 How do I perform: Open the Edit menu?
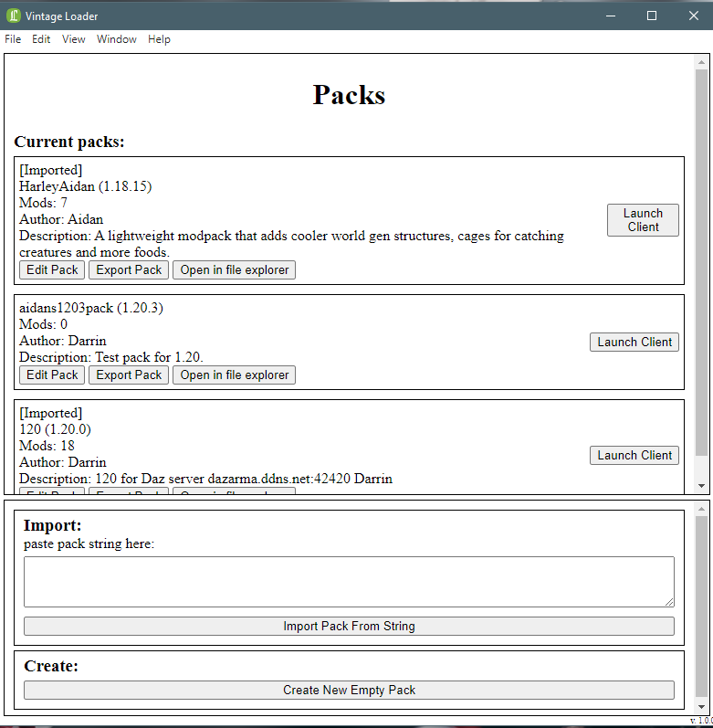pos(41,39)
